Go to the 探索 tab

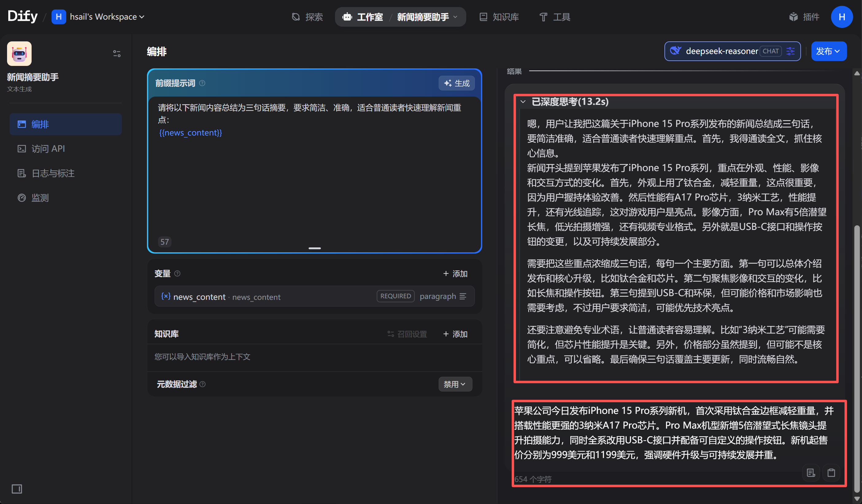(x=307, y=17)
